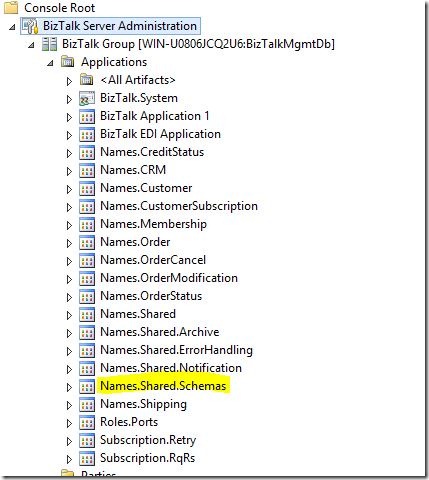Image resolution: width=429 pixels, height=480 pixels.
Task: Click the Names.Shared.Schemas application icon
Action: tap(87, 387)
